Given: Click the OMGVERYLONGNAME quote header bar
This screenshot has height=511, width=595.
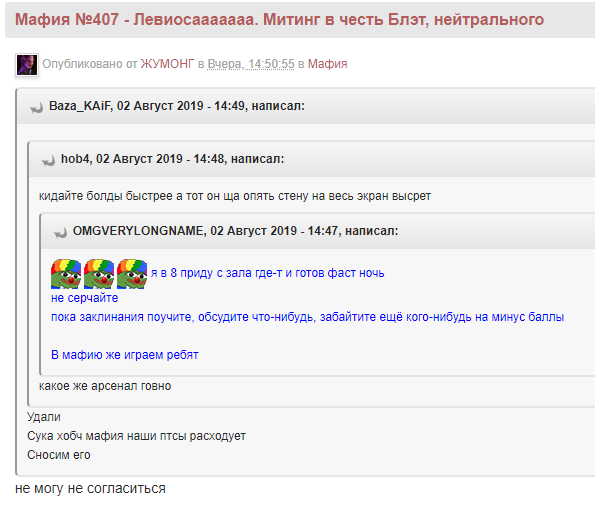Looking at the screenshot, I should tap(318, 231).
